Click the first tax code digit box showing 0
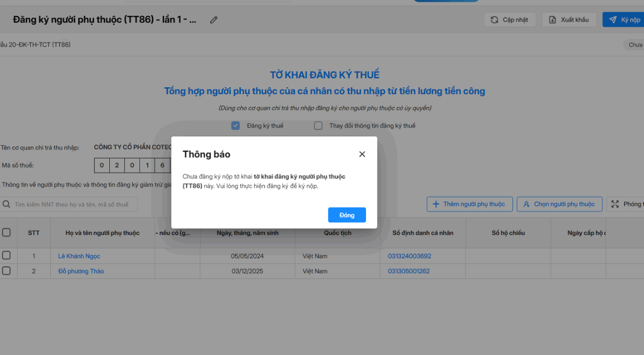 point(102,165)
